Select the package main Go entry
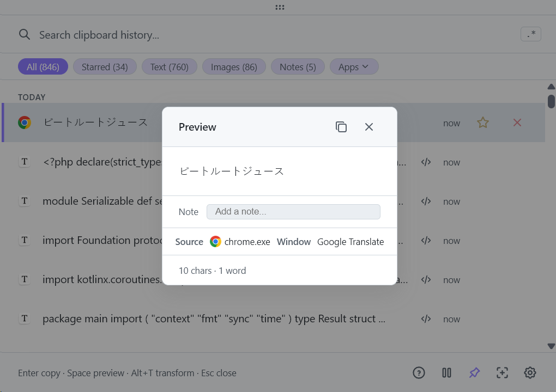 point(214,319)
